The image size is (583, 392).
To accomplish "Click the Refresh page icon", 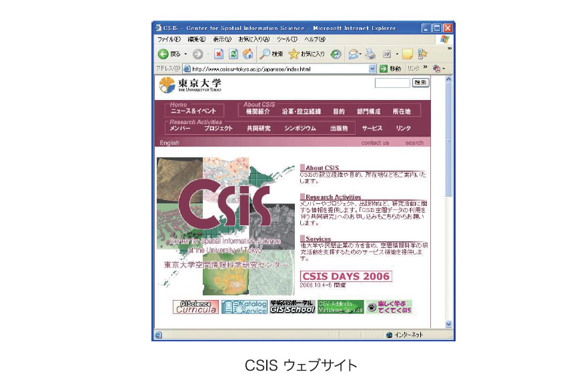I will (233, 53).
